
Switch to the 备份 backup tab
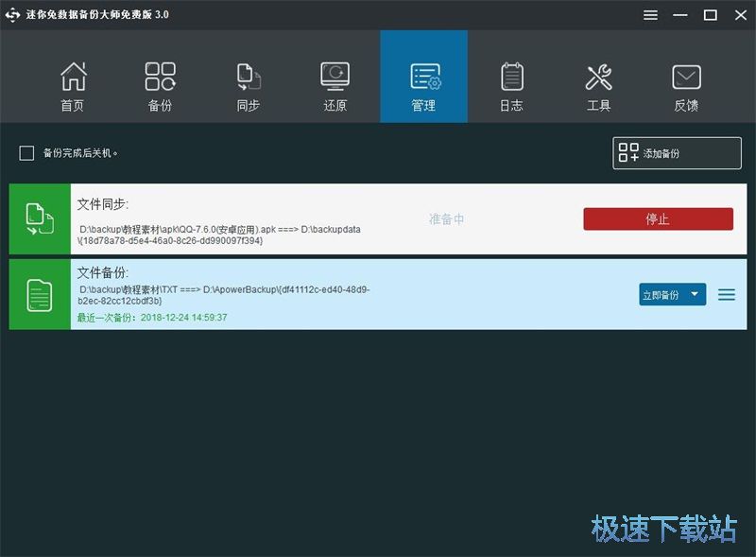(160, 86)
